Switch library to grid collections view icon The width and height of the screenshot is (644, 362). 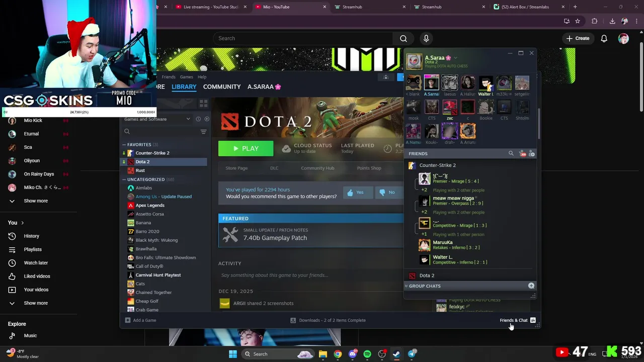click(203, 104)
